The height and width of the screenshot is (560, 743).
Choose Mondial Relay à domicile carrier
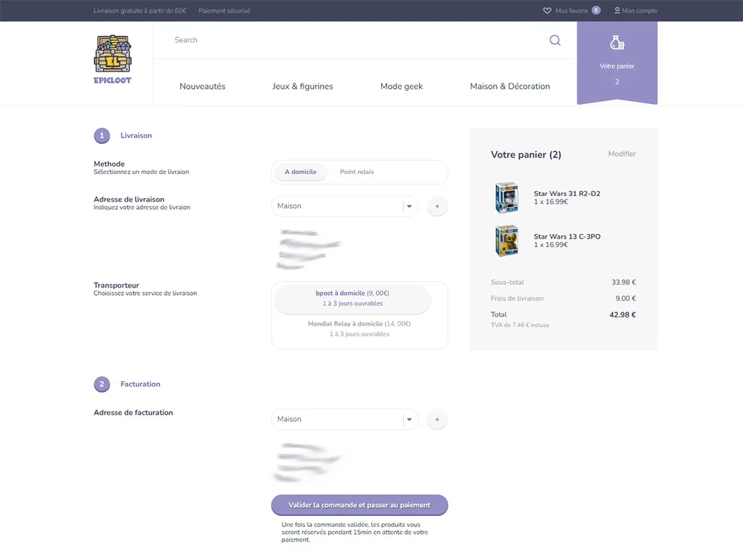pyautogui.click(x=359, y=329)
